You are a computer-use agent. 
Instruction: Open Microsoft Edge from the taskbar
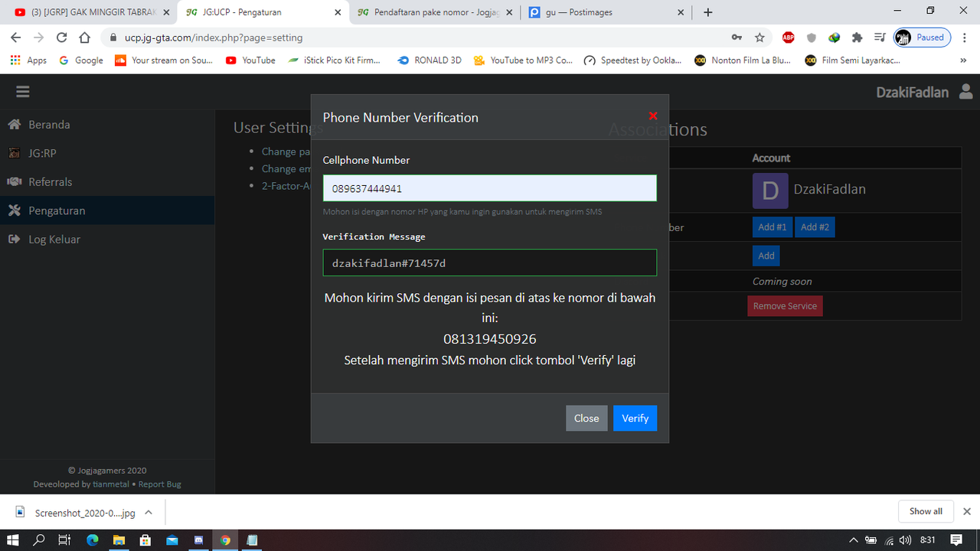[93, 540]
